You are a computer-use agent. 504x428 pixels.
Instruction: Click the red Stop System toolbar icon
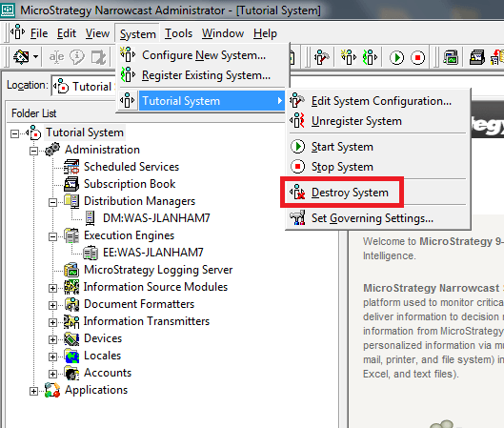click(x=417, y=58)
